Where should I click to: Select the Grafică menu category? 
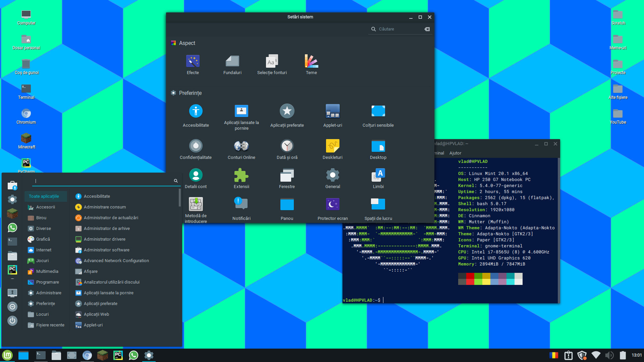coord(43,239)
